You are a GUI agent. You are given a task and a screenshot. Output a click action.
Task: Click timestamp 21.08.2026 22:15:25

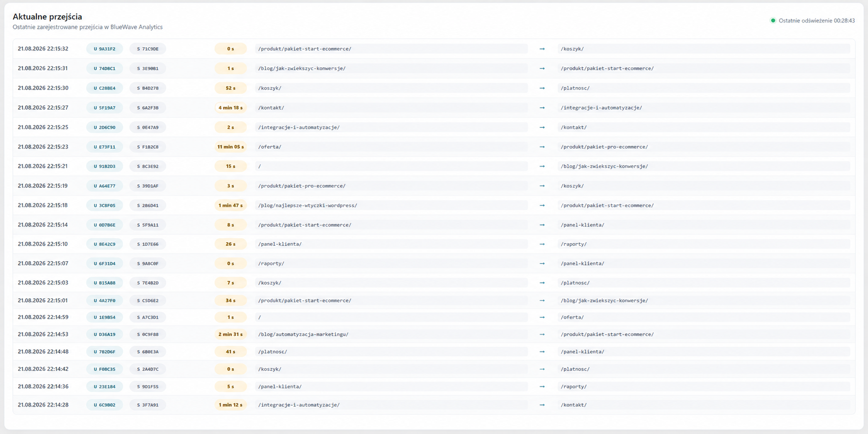[43, 127]
